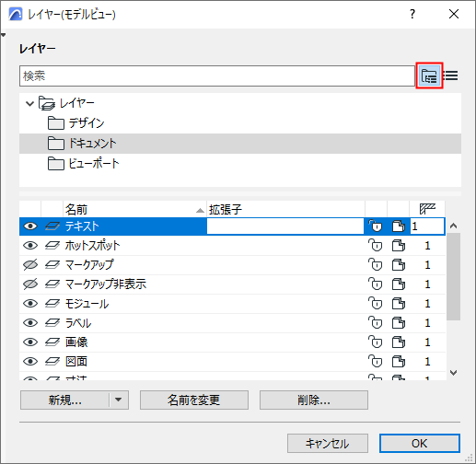Toggle lock icon on マークアップ layer
476x464 pixels.
coord(376,265)
